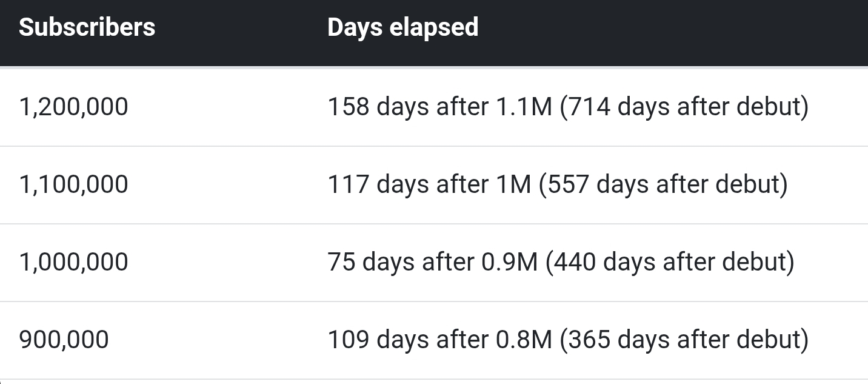Click the Subscribers column header

click(87, 27)
